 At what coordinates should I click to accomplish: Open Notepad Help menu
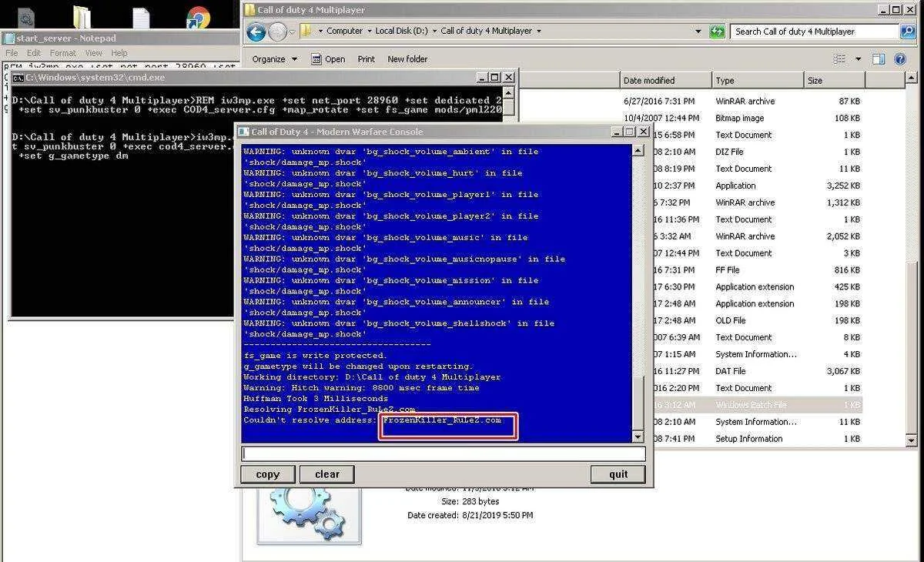click(119, 53)
